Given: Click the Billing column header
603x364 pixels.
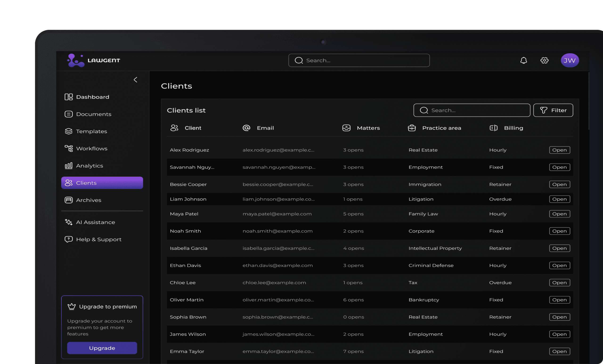Looking at the screenshot, I should (x=513, y=128).
